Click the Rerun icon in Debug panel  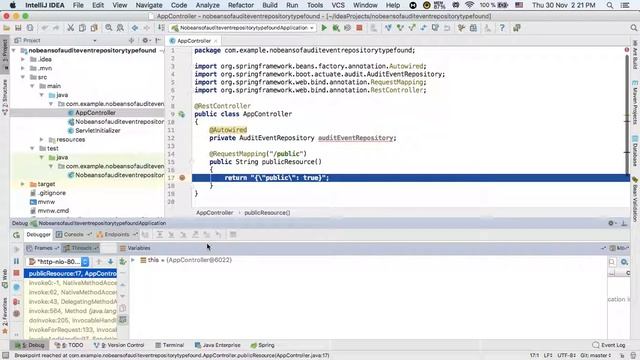[x=16, y=235]
